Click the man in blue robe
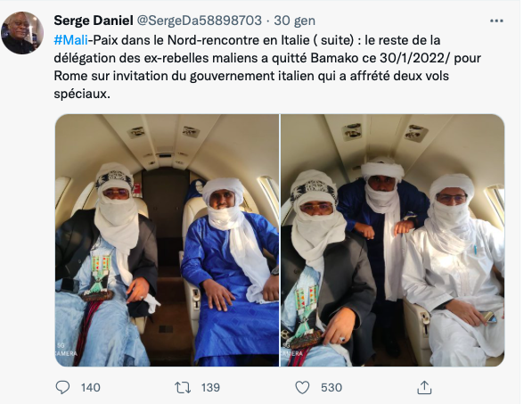 (x=231, y=272)
